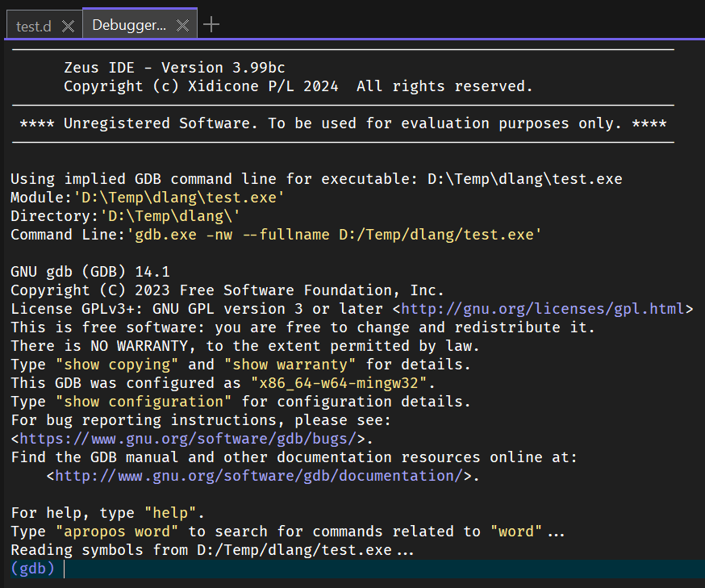
Task: Close the Debugger... tab
Action: click(x=182, y=25)
